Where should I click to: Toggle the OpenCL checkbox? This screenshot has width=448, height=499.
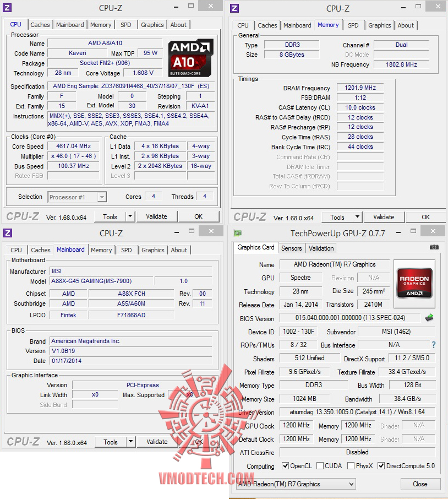tap(285, 465)
